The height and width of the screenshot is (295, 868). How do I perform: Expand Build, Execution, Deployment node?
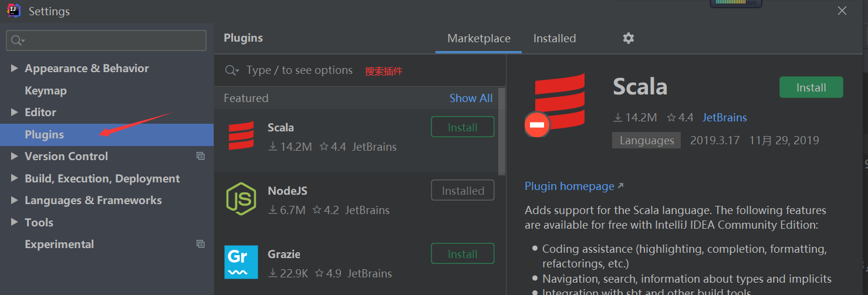click(15, 178)
